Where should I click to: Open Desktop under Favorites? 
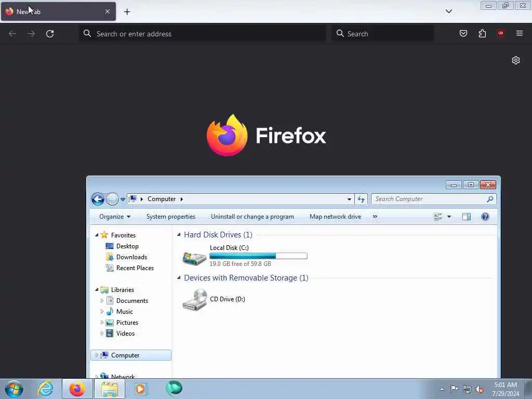pyautogui.click(x=127, y=246)
